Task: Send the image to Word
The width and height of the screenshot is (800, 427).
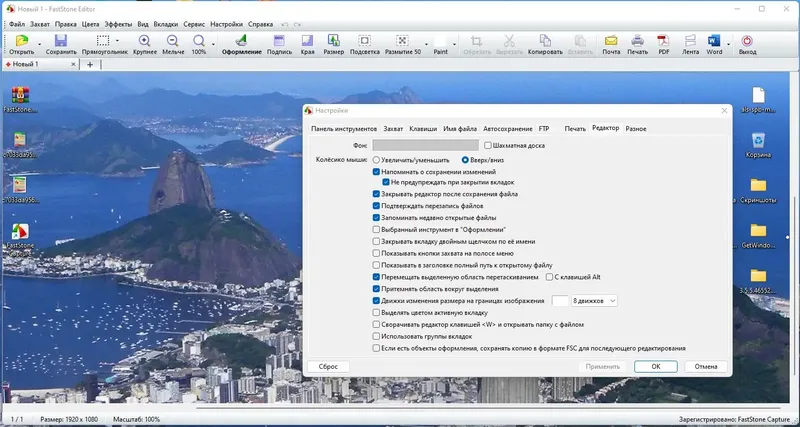Action: [x=714, y=42]
